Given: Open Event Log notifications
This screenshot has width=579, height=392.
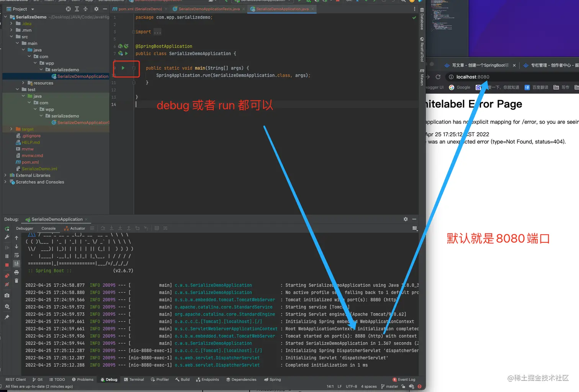Looking at the screenshot, I should pos(404,379).
